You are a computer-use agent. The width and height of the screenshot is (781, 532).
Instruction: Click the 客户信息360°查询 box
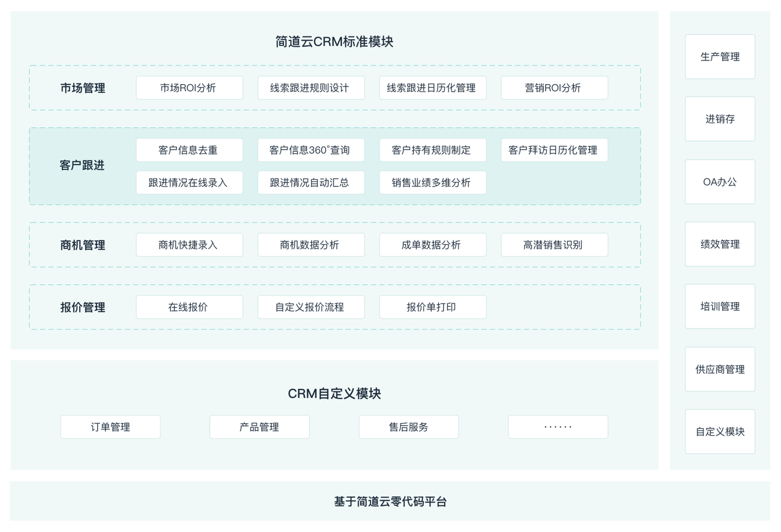click(x=311, y=150)
